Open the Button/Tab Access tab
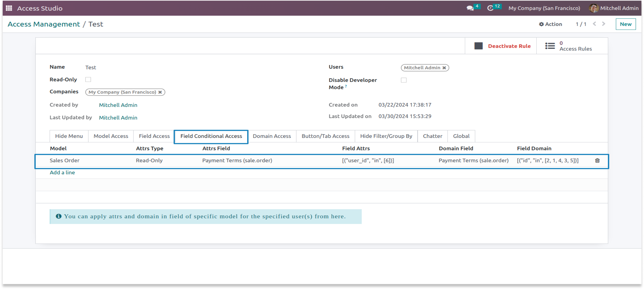644x289 pixels. [325, 136]
